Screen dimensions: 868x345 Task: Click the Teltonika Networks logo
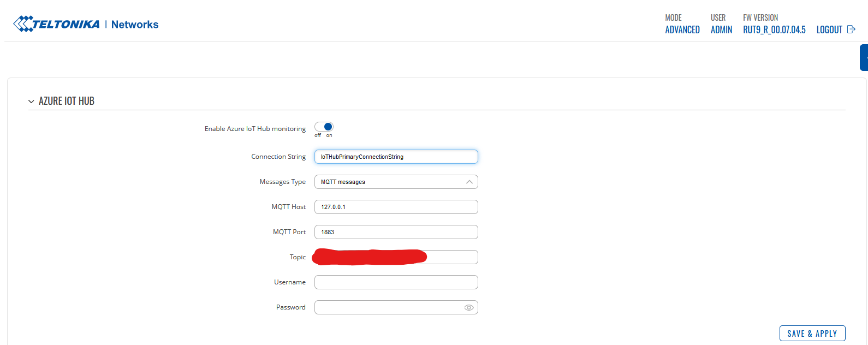point(86,24)
